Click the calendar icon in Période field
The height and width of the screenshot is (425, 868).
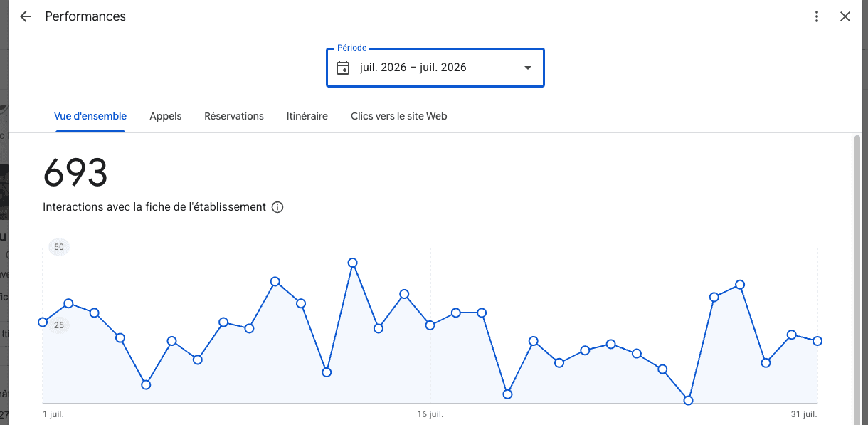pyautogui.click(x=343, y=68)
